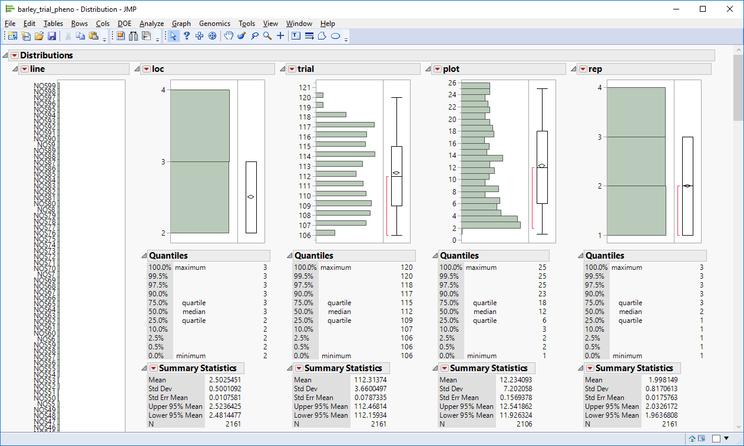The height and width of the screenshot is (446, 744).
Task: Open the Tables menu
Action: [x=53, y=23]
